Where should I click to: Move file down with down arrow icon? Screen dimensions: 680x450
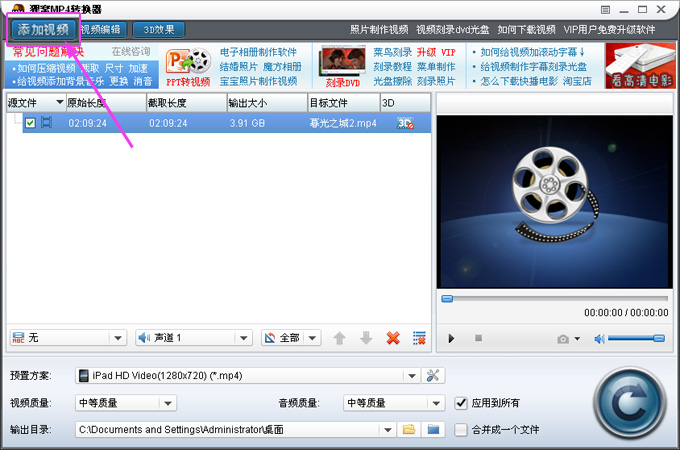pyautogui.click(x=366, y=338)
